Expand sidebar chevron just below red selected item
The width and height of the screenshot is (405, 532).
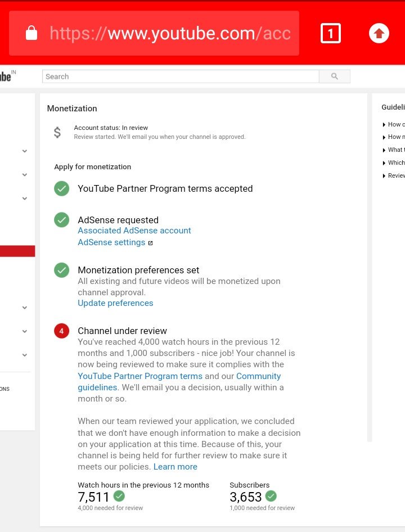[25, 308]
